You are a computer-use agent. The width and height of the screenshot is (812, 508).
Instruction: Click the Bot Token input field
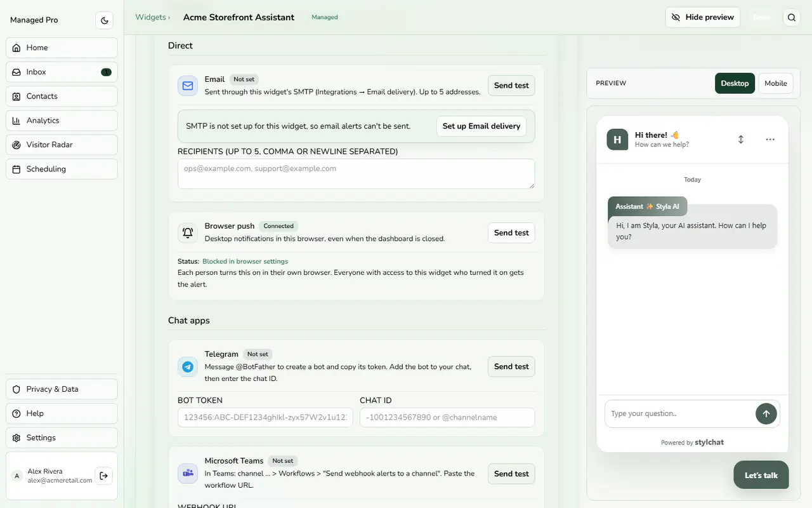[265, 417]
